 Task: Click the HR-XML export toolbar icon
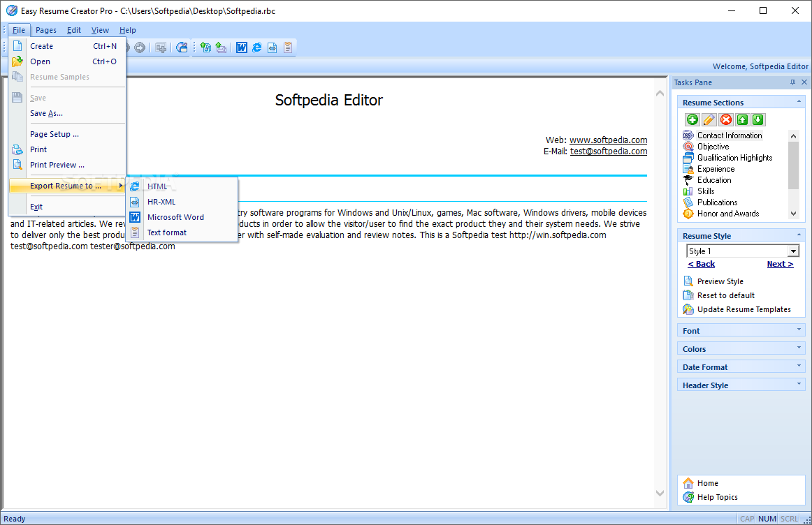273,47
